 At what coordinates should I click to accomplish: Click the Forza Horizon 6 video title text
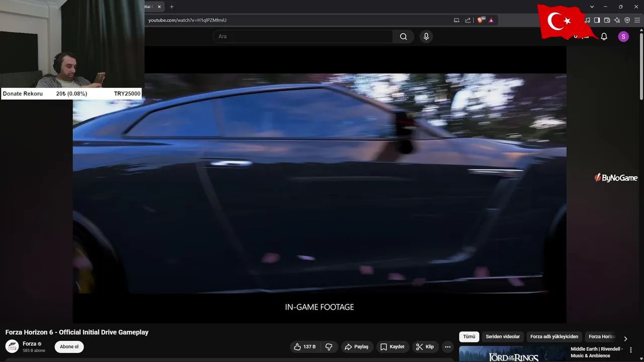pos(77,332)
